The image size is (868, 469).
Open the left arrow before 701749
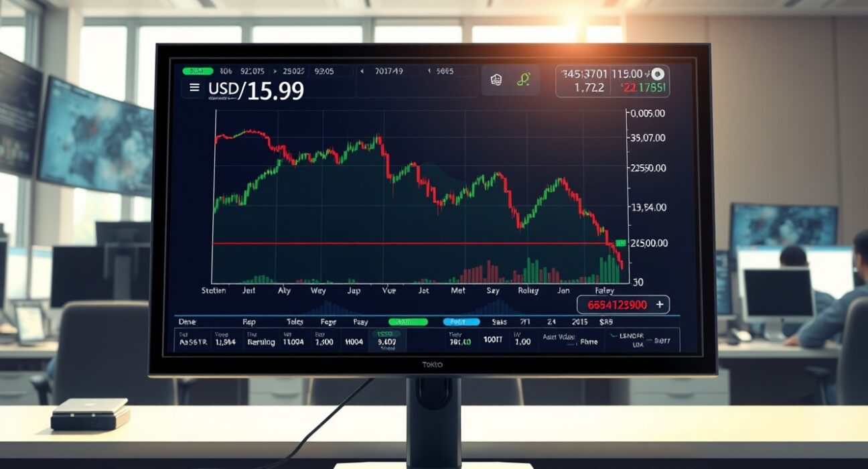coord(362,72)
